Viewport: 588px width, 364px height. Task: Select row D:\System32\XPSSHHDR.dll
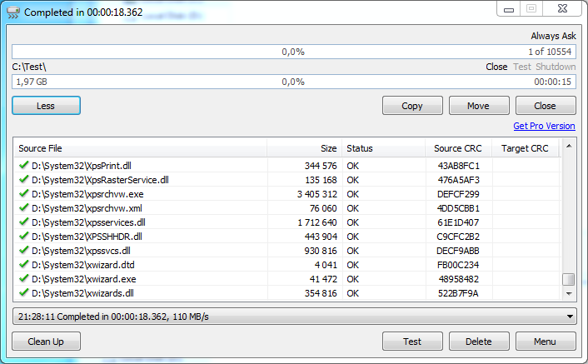(x=287, y=237)
